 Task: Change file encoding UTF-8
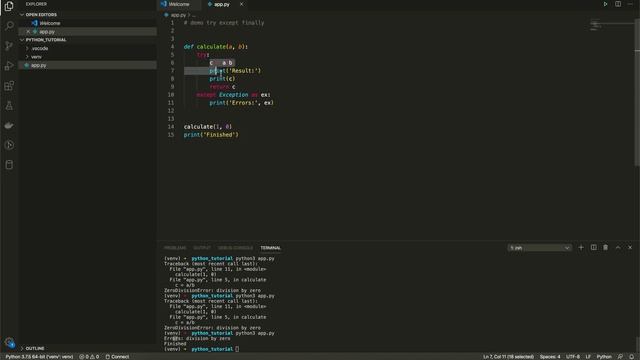573,357
